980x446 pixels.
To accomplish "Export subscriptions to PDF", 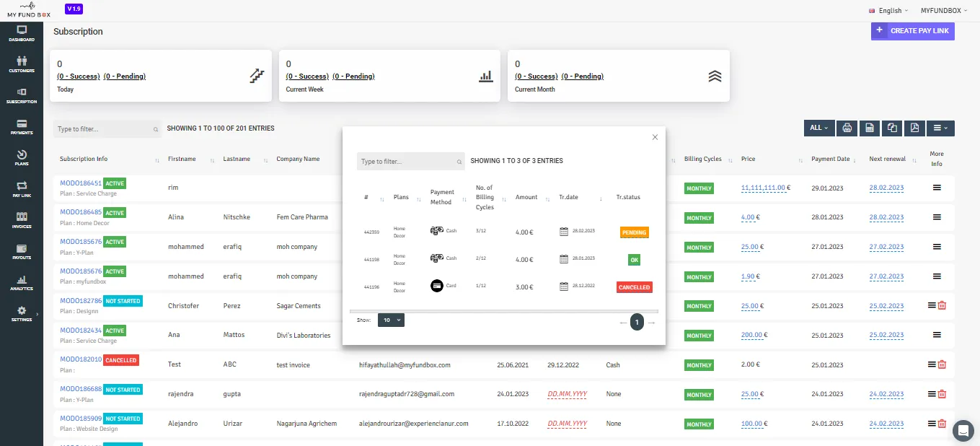I will [x=914, y=128].
